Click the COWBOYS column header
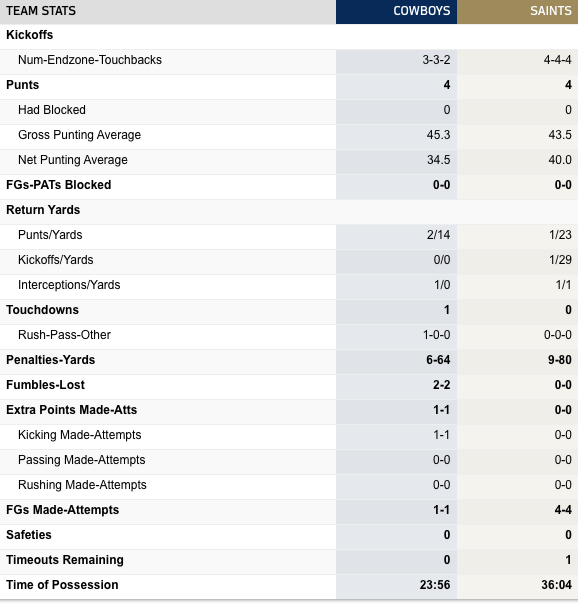 [x=421, y=11]
